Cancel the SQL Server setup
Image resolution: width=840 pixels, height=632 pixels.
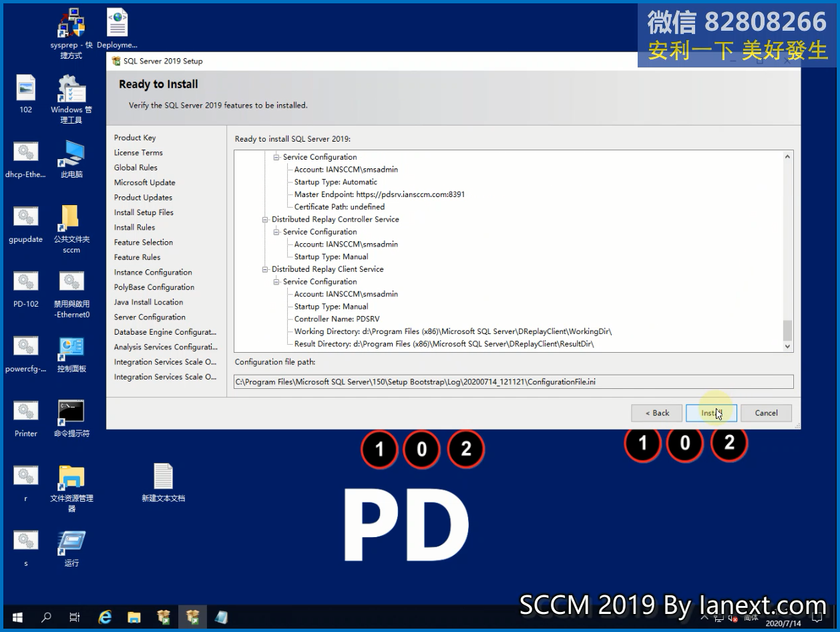(x=766, y=413)
